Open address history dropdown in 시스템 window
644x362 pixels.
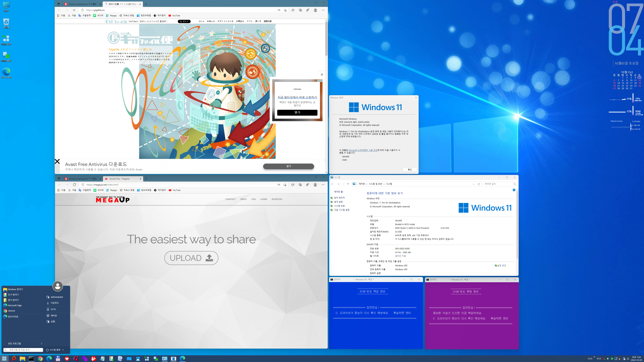click(x=473, y=184)
